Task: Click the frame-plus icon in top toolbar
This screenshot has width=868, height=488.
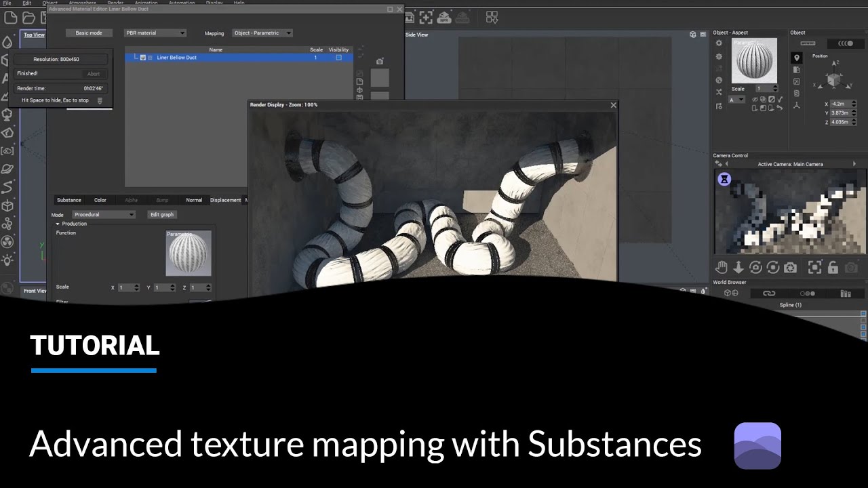Action: (x=426, y=17)
